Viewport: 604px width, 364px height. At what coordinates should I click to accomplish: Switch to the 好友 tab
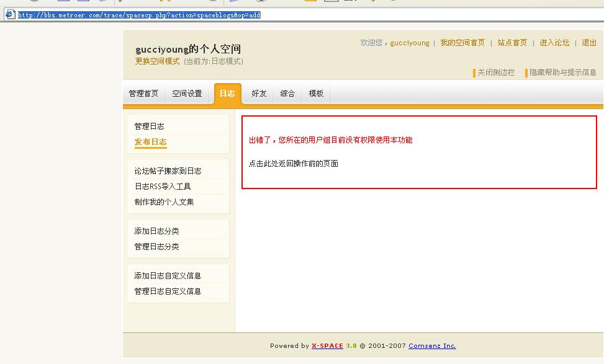tap(259, 94)
